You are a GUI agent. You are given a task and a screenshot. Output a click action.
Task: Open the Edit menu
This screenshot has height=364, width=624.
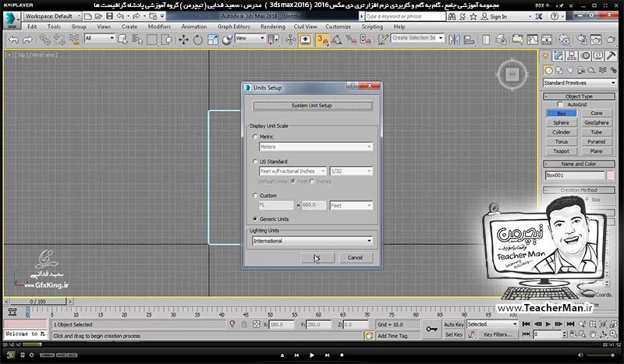click(x=32, y=27)
